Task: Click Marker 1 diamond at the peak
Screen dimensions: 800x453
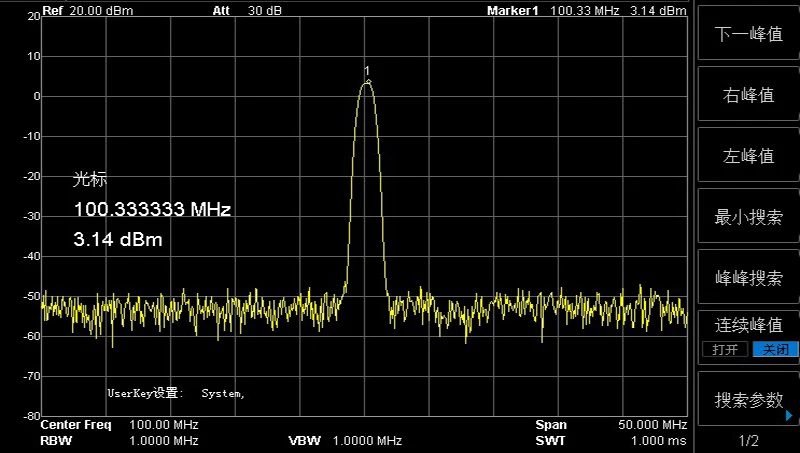Action: pos(368,82)
